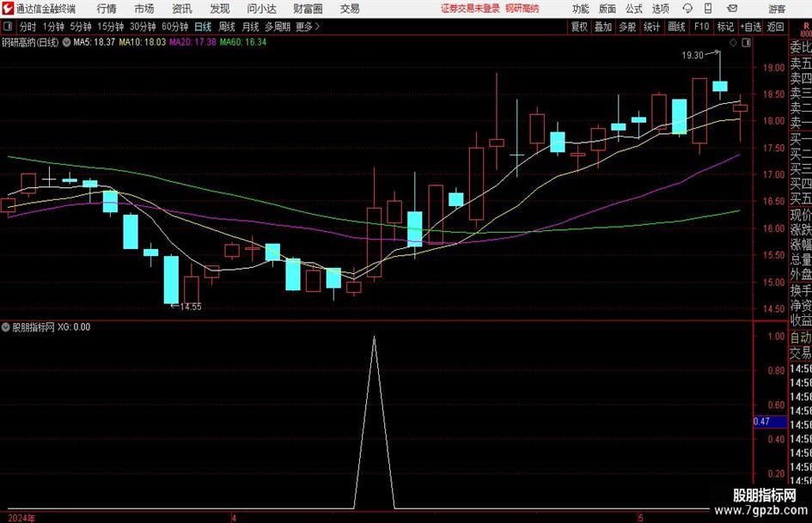
Task: Click the 画线 drawing toolbar button
Action: [677, 27]
